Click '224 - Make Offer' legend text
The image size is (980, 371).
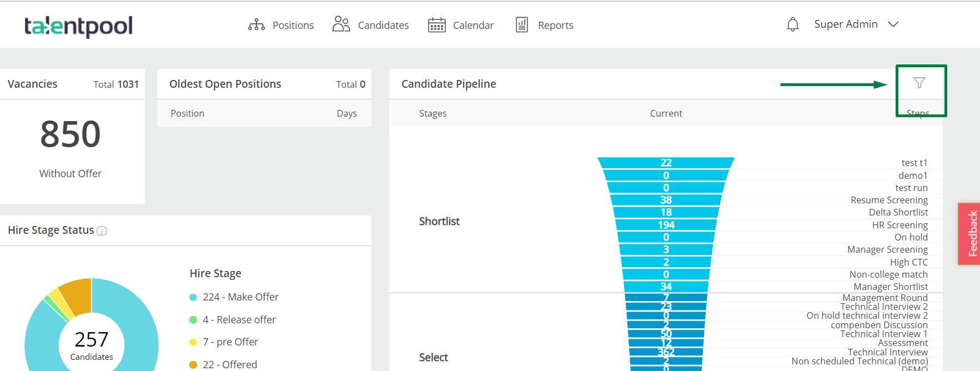pos(240,297)
